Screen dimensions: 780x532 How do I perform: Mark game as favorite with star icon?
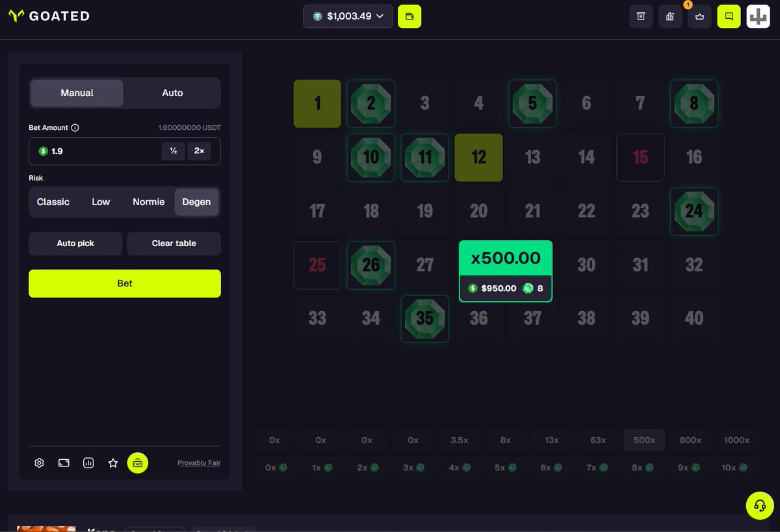pos(113,463)
